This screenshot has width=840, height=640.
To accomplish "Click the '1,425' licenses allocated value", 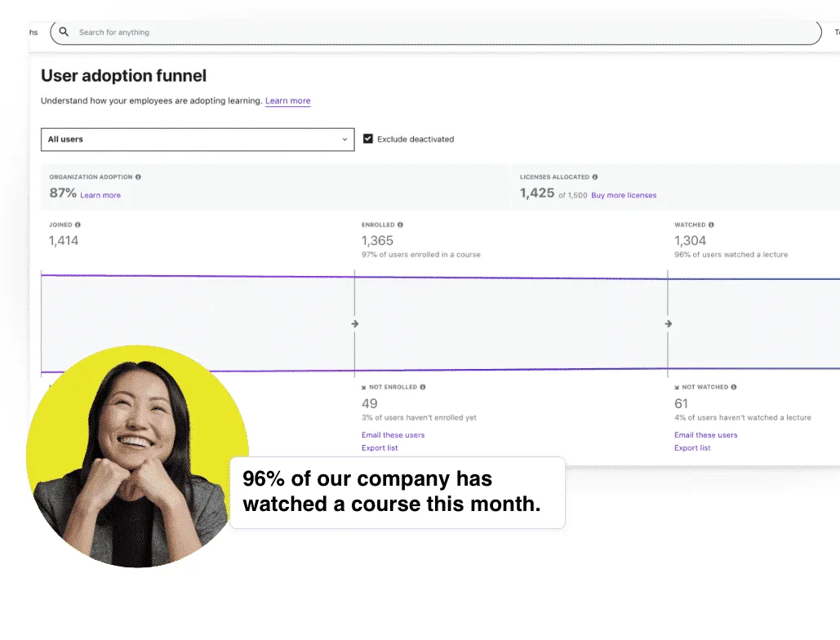I will [x=537, y=193].
